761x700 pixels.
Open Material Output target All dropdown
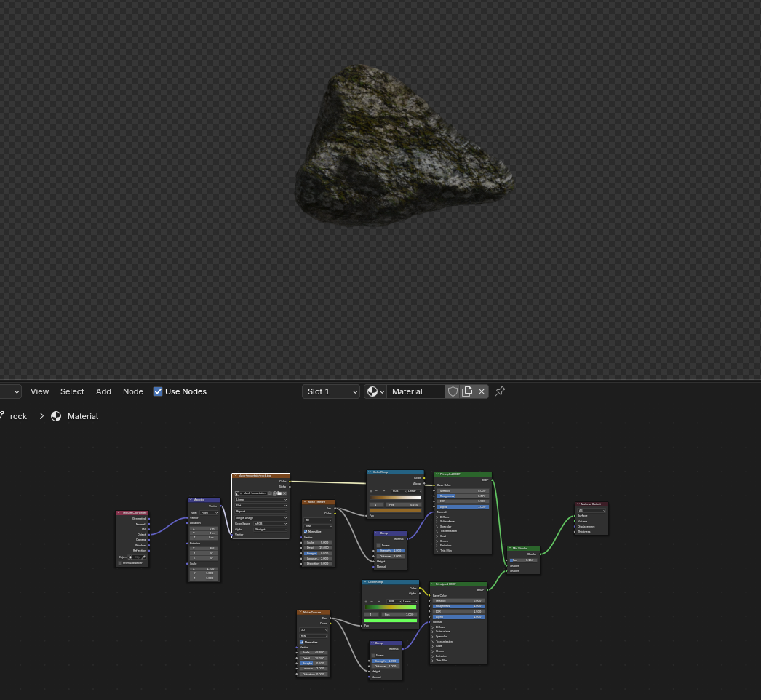tap(591, 510)
